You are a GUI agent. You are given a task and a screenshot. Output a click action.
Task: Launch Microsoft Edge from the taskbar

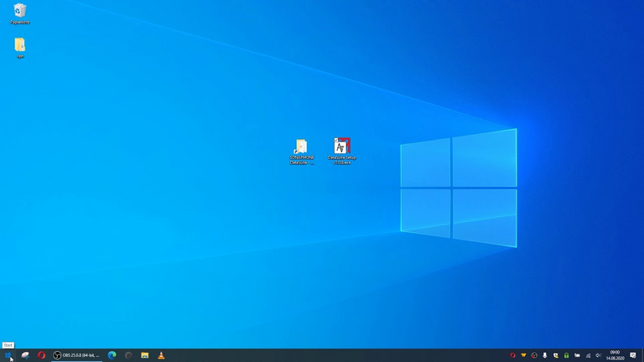(112, 355)
